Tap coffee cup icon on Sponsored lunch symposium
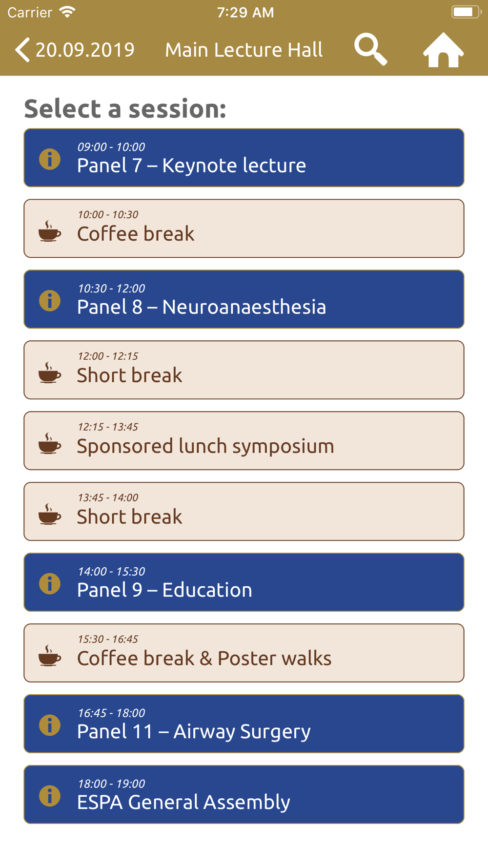Viewport: 488px width, 868px height. (50, 443)
